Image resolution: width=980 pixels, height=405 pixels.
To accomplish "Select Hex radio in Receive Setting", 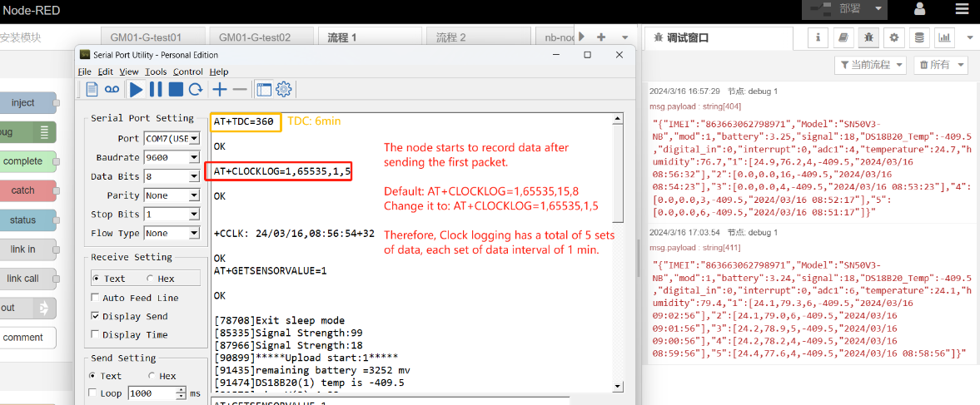I will click(150, 279).
